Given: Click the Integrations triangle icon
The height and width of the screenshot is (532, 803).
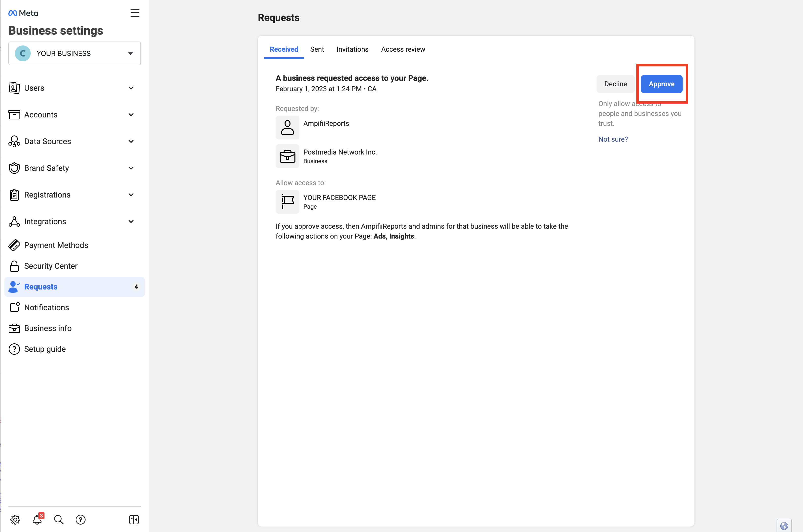Looking at the screenshot, I should pyautogui.click(x=14, y=222).
